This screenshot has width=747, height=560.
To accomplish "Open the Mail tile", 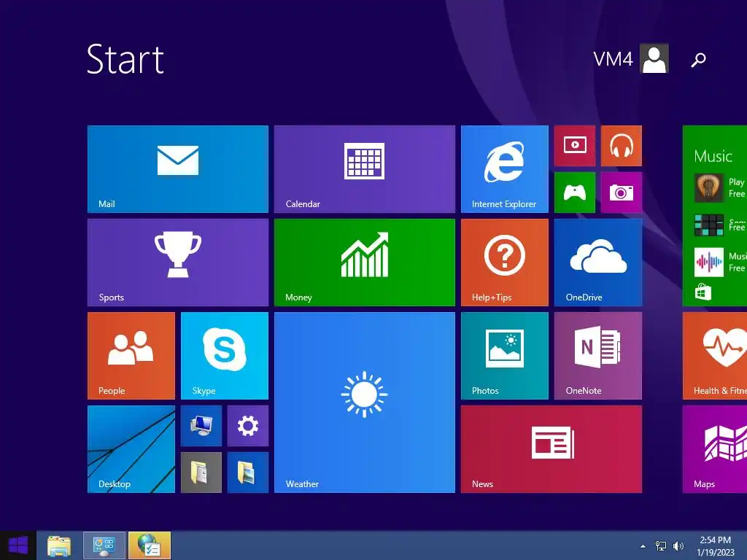I will pos(178,169).
